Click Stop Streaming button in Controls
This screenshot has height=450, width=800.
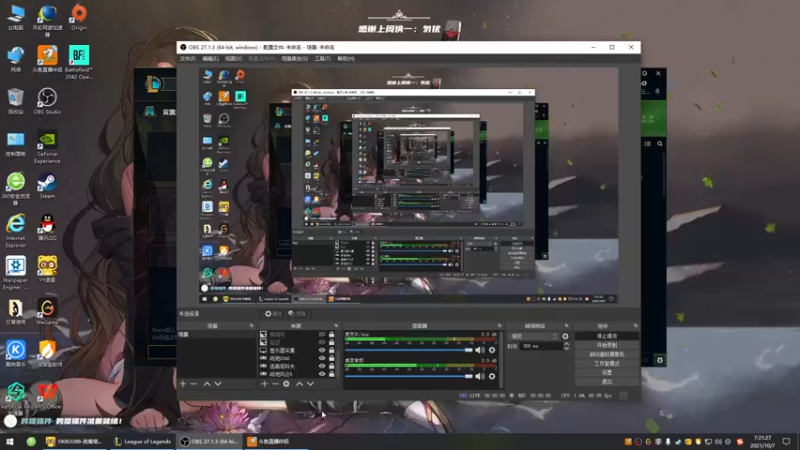pyautogui.click(x=607, y=336)
